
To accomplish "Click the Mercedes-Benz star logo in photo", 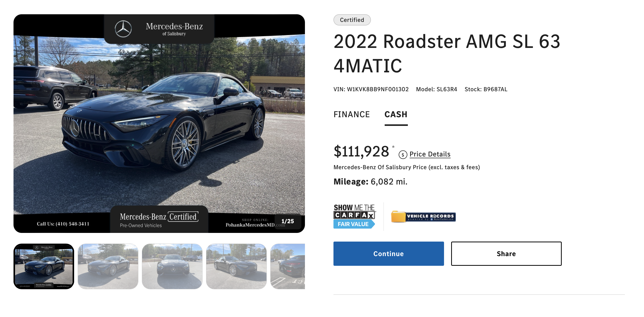I will pos(123,29).
